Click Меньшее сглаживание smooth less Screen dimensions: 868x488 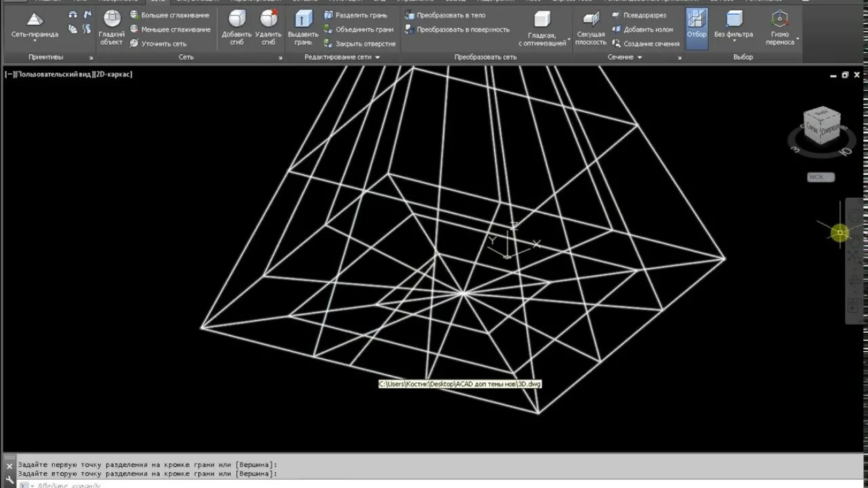pos(170,29)
